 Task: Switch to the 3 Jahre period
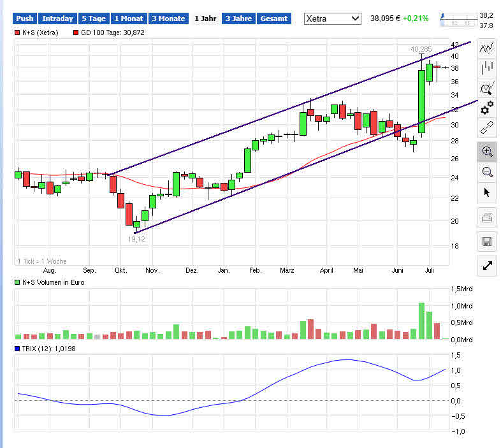pyautogui.click(x=238, y=18)
